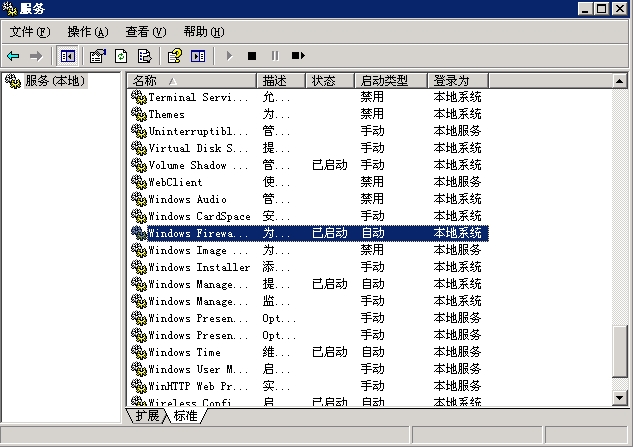Click the Export List toolbar icon
Screen dimensions: 633x447
coord(144,56)
